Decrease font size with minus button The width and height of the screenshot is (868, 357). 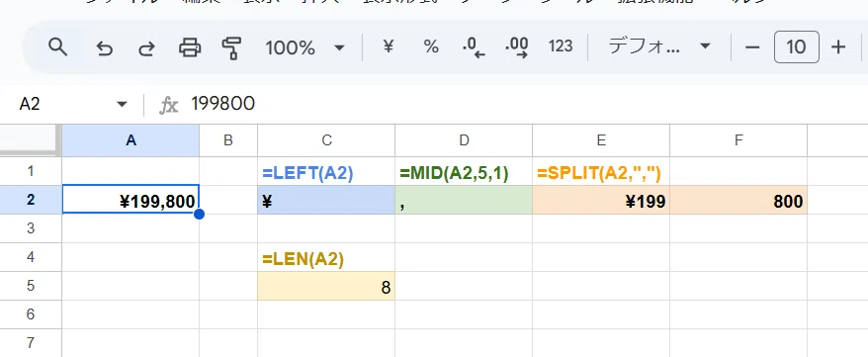751,47
